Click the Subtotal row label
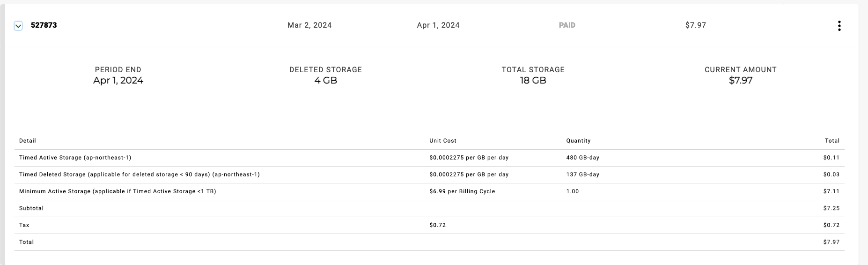 [x=31, y=208]
